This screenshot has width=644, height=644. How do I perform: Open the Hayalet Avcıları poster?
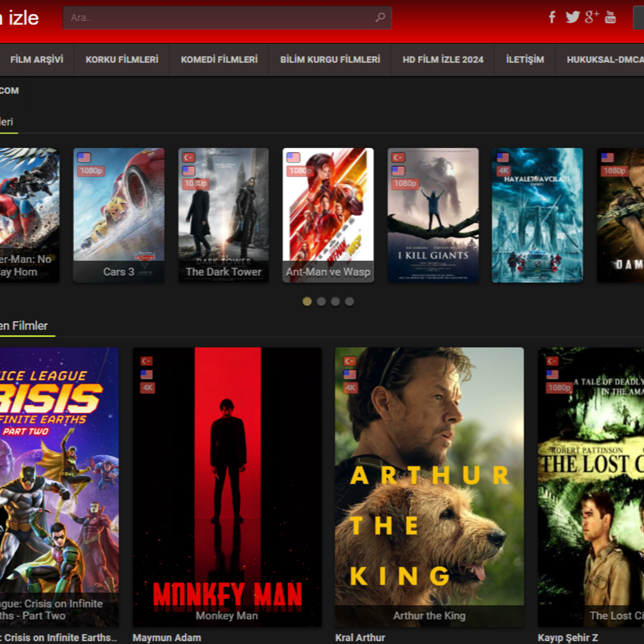click(538, 215)
